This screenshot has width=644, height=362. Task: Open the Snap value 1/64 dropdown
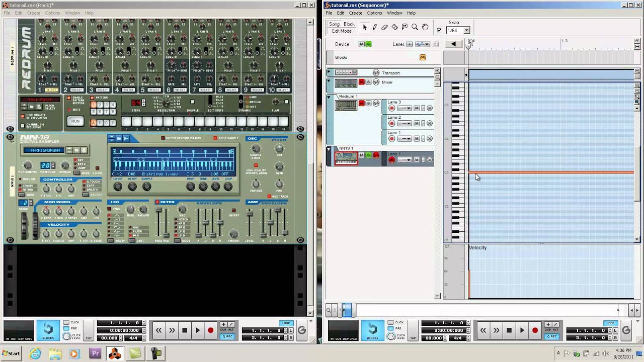[466, 30]
